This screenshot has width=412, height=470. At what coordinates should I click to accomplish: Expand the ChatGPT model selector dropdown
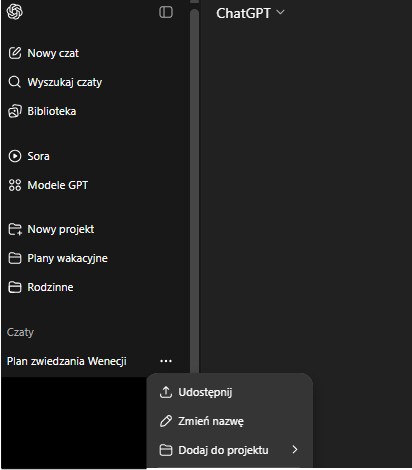[x=250, y=13]
